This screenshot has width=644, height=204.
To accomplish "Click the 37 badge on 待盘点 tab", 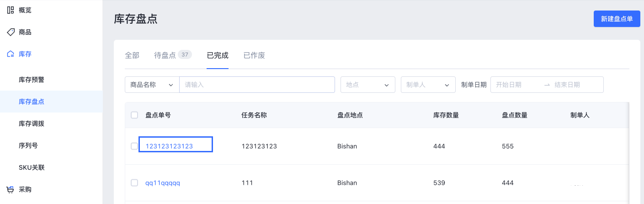I will (185, 55).
